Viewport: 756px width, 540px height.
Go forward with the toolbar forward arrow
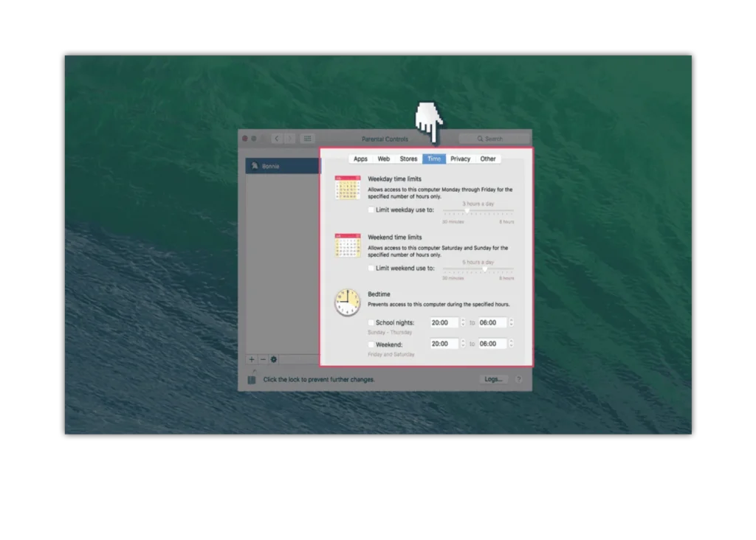click(x=289, y=139)
